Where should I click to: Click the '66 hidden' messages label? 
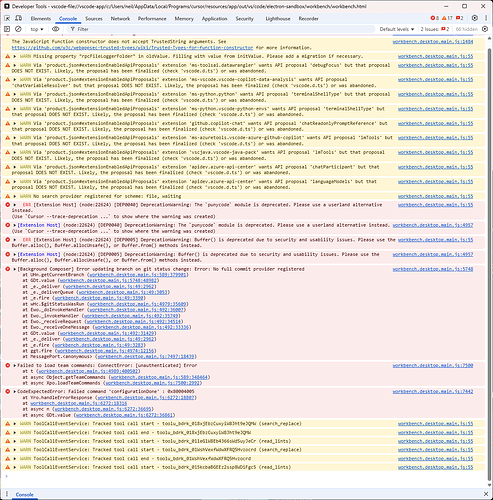[467, 29]
